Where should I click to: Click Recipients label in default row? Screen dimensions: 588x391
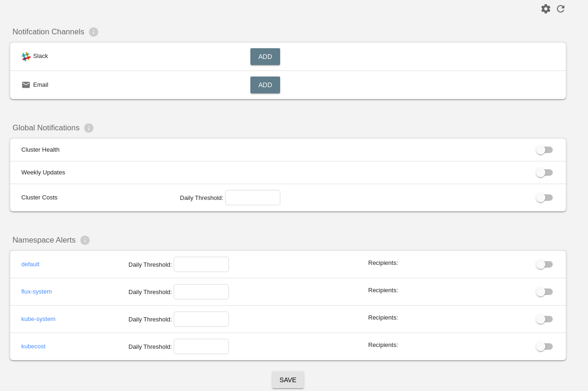point(383,263)
